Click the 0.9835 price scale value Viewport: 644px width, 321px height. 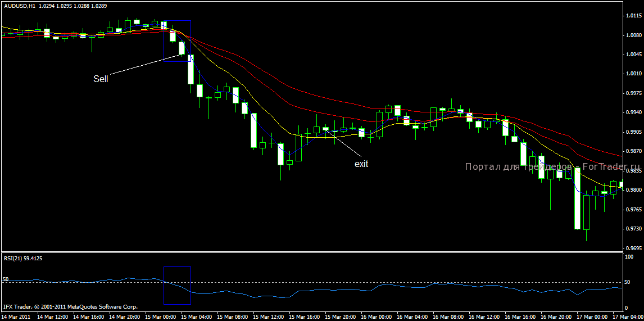[x=633, y=170]
